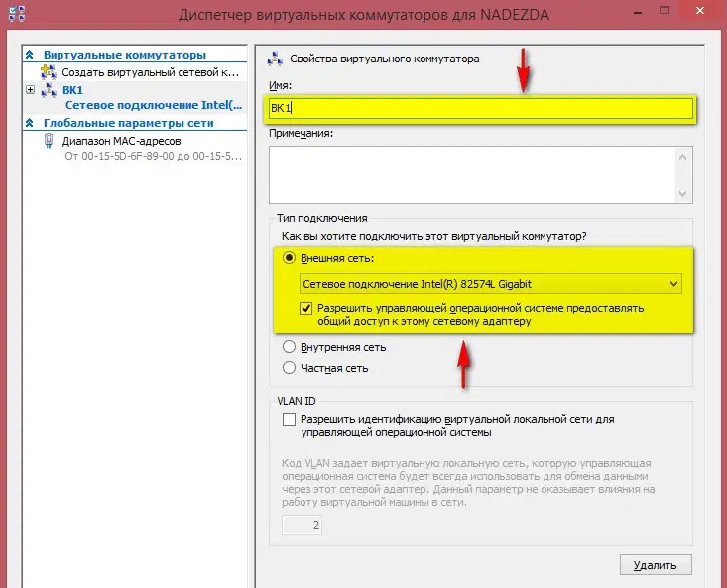The width and height of the screenshot is (727, 588).
Task: Click the VLAN ID number field
Action: point(302,525)
